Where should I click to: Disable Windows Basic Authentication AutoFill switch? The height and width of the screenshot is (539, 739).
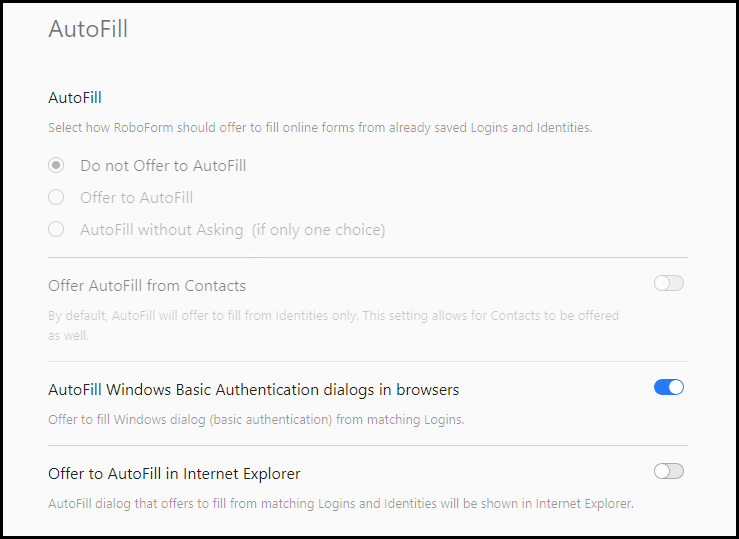click(668, 387)
